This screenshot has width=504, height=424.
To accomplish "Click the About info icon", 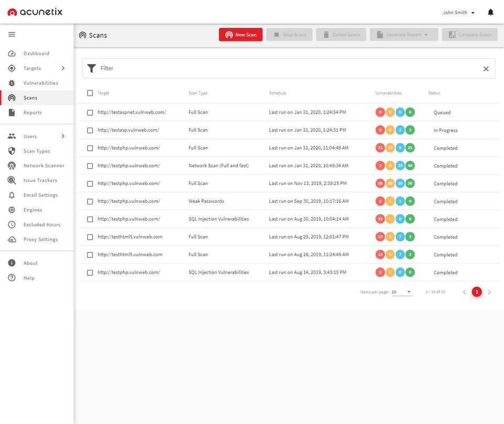I will (12, 263).
